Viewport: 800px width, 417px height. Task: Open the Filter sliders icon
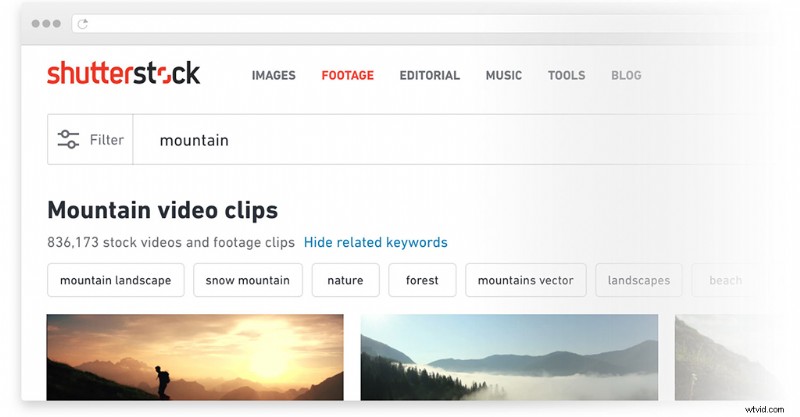point(68,139)
